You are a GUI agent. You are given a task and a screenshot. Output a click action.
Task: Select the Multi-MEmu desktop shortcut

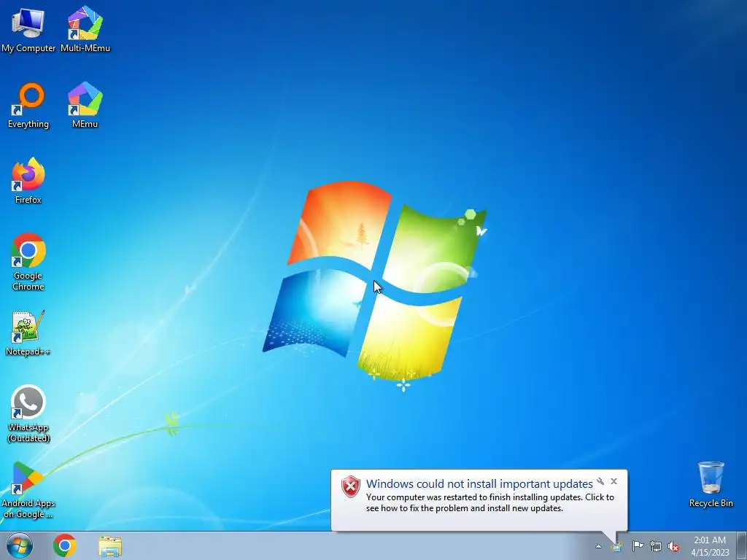click(85, 29)
